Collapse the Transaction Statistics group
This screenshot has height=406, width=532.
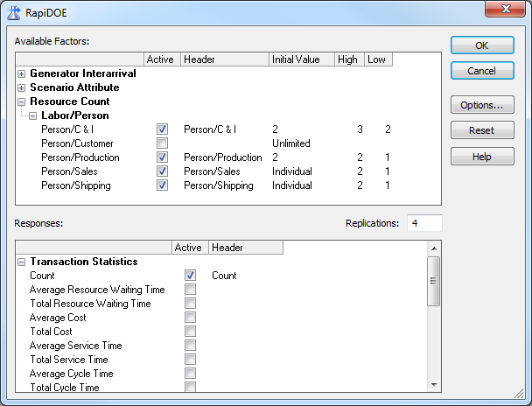coord(22,262)
